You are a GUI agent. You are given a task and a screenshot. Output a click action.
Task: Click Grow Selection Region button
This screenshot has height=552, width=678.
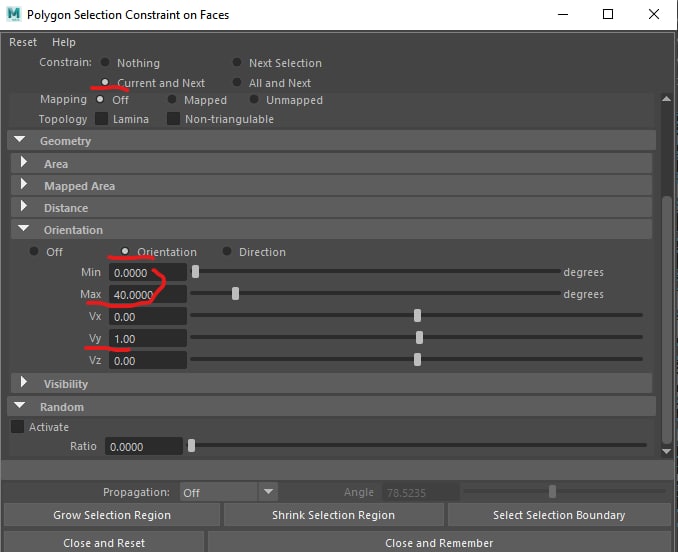(x=112, y=515)
